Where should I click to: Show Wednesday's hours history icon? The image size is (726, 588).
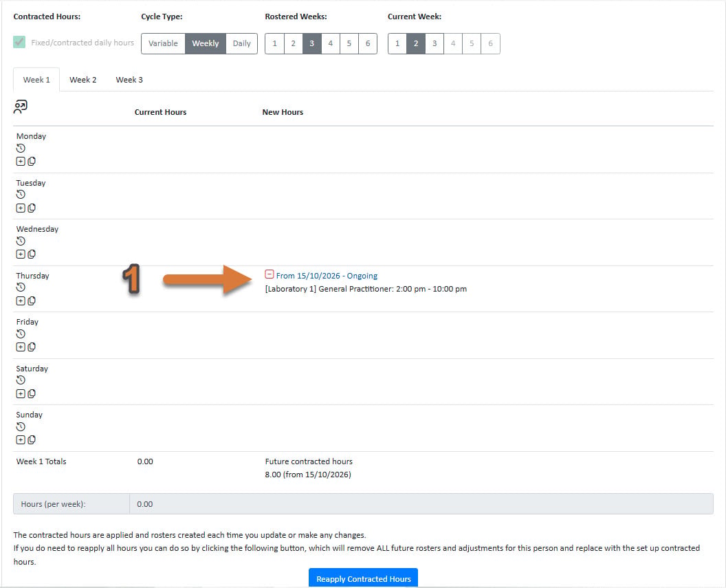coord(21,241)
